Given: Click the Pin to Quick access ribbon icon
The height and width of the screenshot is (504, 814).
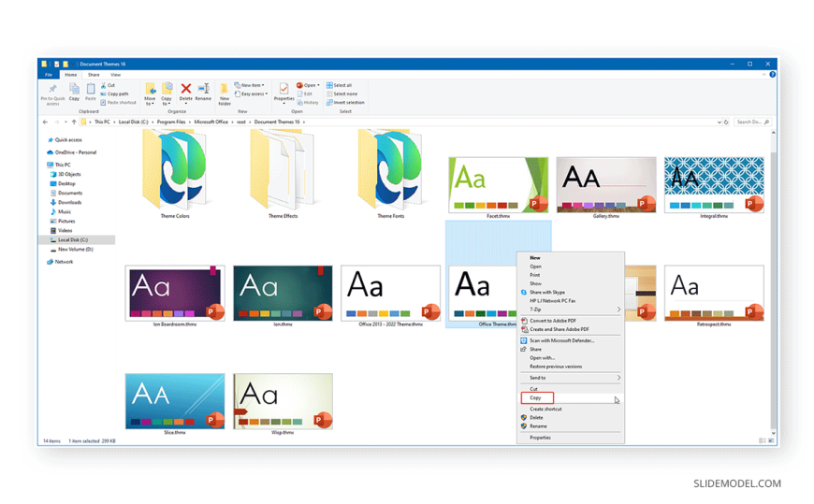Looking at the screenshot, I should (x=52, y=89).
